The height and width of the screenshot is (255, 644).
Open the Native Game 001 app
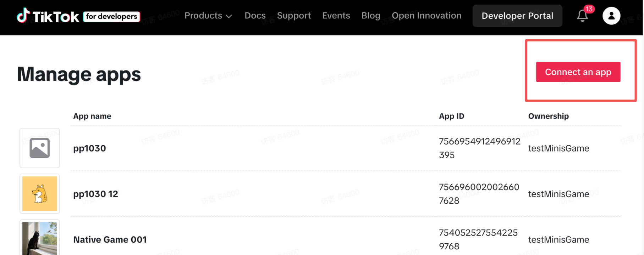point(110,240)
